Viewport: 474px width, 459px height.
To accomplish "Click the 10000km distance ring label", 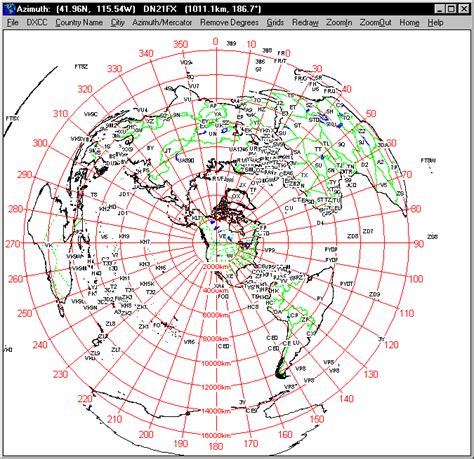I will click(216, 363).
